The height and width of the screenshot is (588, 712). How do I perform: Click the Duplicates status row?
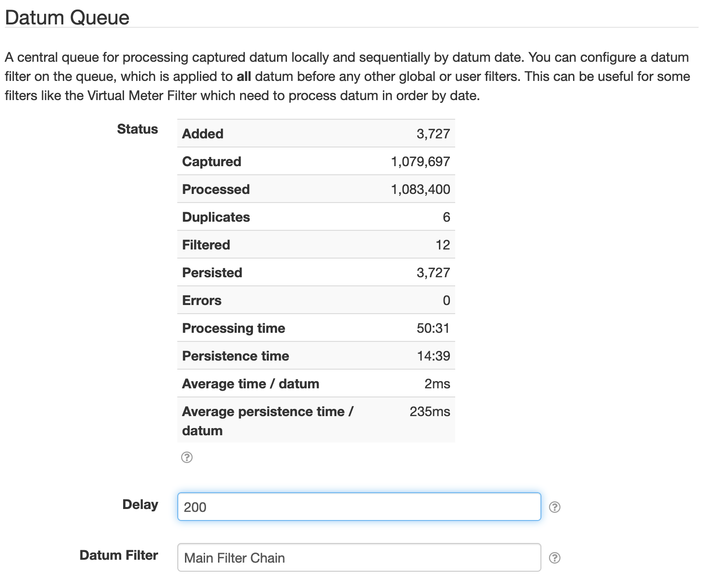tap(316, 216)
